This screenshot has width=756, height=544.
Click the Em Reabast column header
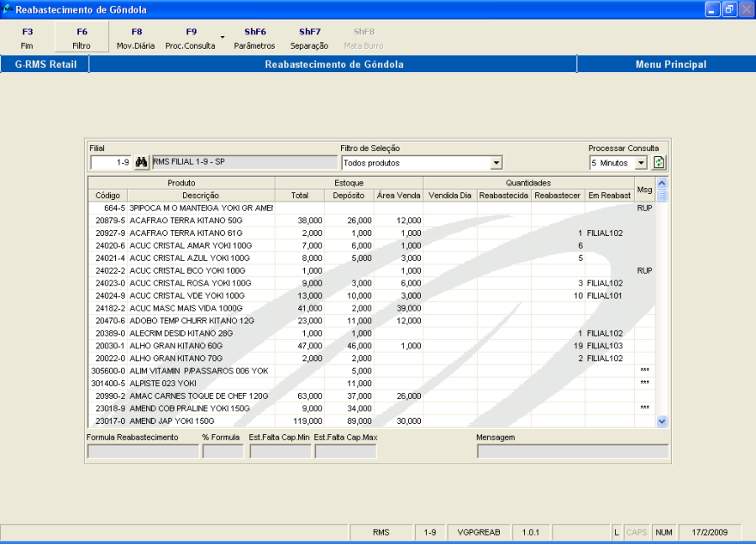610,196
